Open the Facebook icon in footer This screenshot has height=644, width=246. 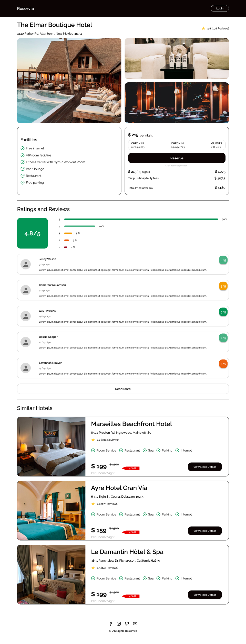[111, 624]
